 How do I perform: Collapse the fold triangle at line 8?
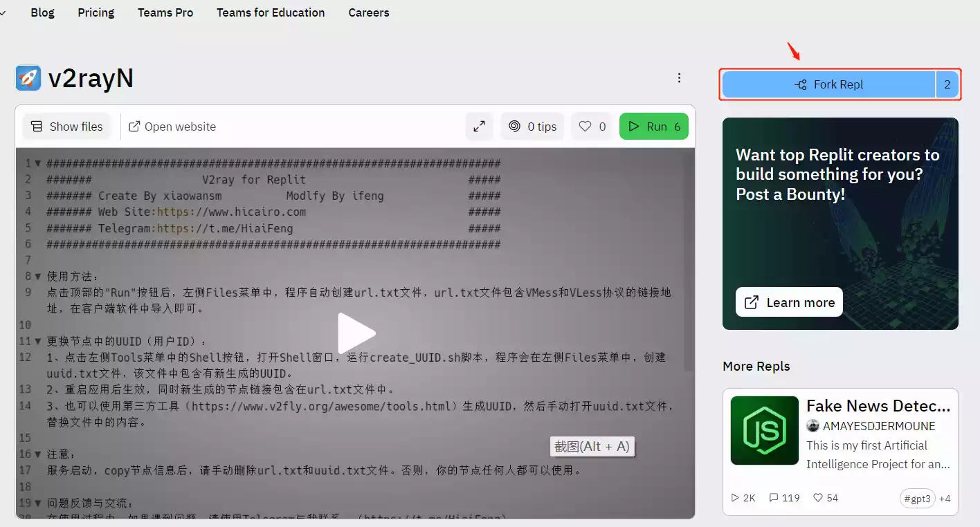click(x=36, y=276)
